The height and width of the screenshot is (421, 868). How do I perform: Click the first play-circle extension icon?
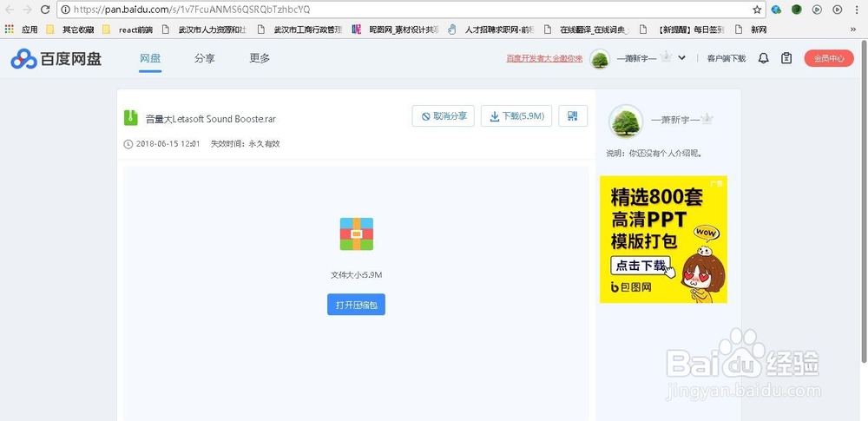point(817,10)
